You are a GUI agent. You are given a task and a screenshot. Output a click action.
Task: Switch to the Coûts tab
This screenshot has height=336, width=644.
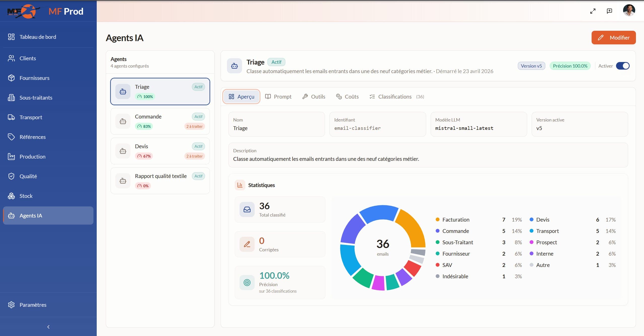coord(347,97)
